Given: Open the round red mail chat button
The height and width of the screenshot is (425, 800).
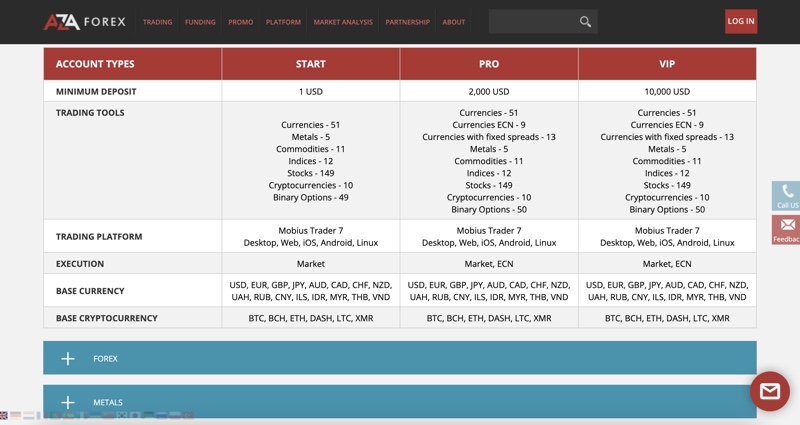Looking at the screenshot, I should click(770, 391).
